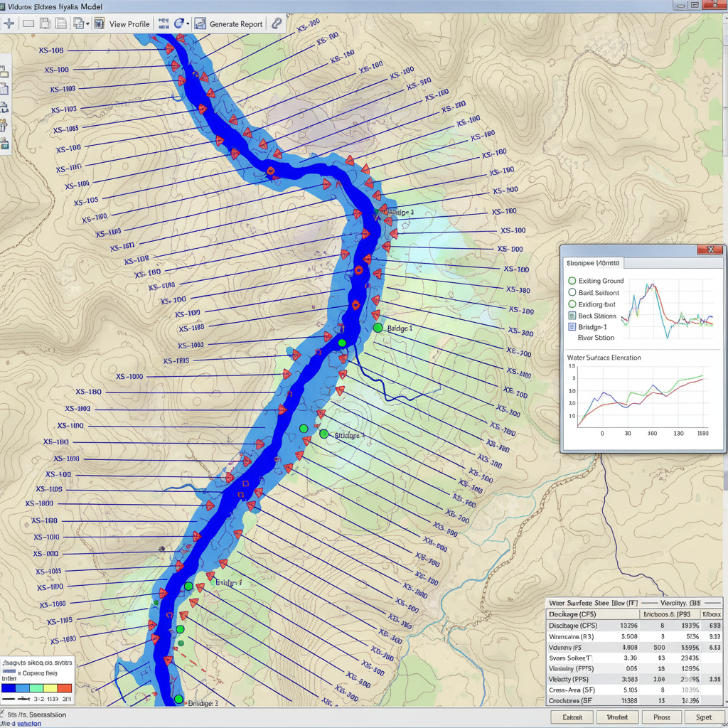Click the red swatch in the depth legend
Screen dimensions: 728x728
pos(65,687)
